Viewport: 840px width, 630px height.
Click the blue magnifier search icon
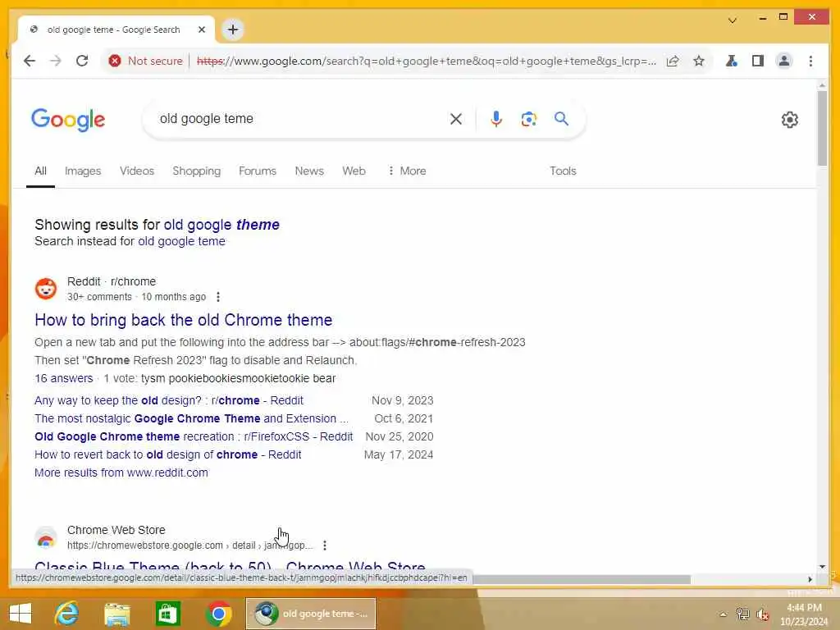tap(561, 118)
